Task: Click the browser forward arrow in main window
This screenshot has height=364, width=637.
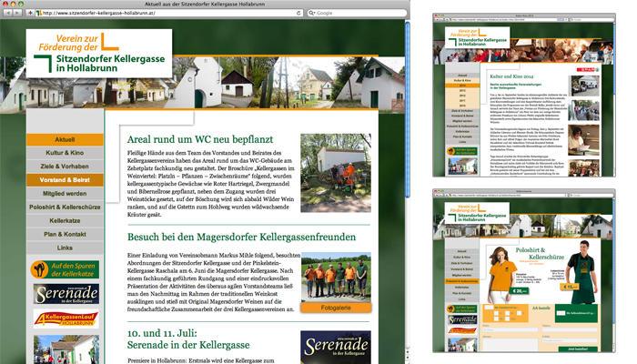Action: 17,13
